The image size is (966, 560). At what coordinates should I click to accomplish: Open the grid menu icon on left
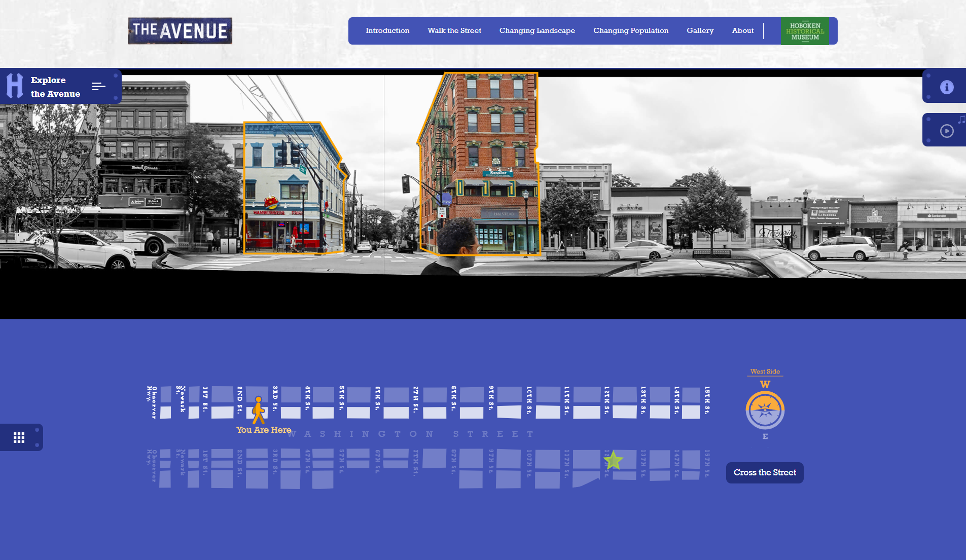[x=19, y=437]
